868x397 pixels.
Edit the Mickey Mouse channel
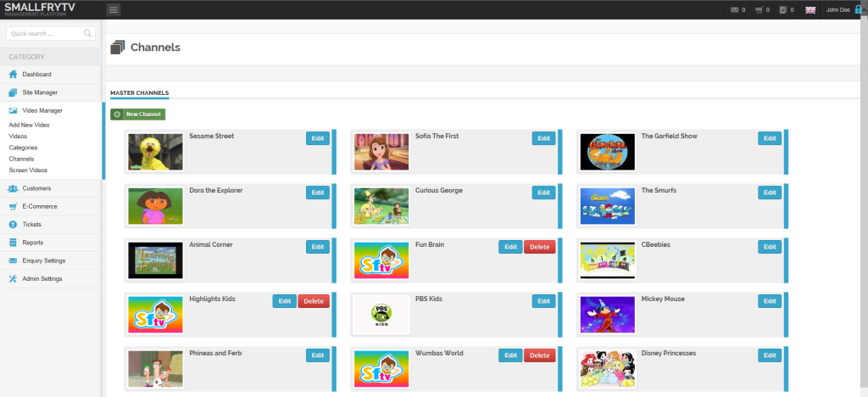pos(770,301)
